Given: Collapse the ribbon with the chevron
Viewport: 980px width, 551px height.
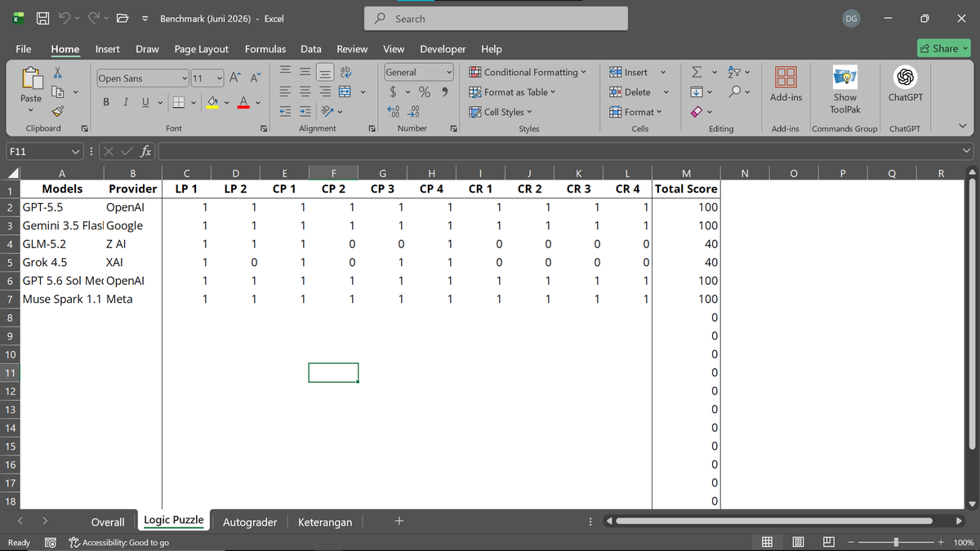Looking at the screenshot, I should point(963,126).
